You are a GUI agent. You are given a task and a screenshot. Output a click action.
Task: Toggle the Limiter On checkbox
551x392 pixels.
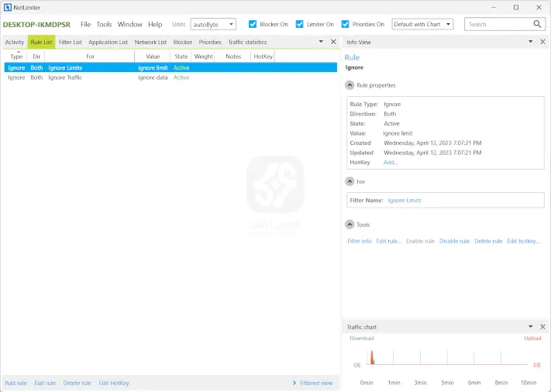click(x=299, y=24)
